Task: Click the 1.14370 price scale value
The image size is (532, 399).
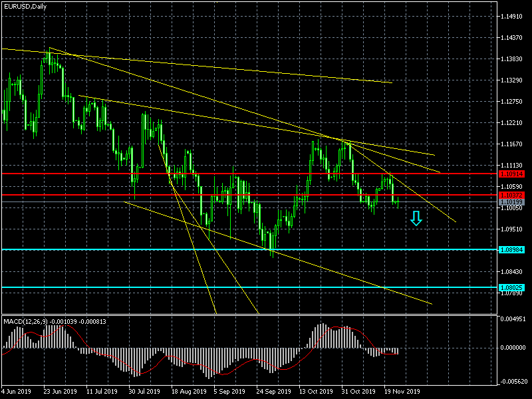Action: (511, 38)
